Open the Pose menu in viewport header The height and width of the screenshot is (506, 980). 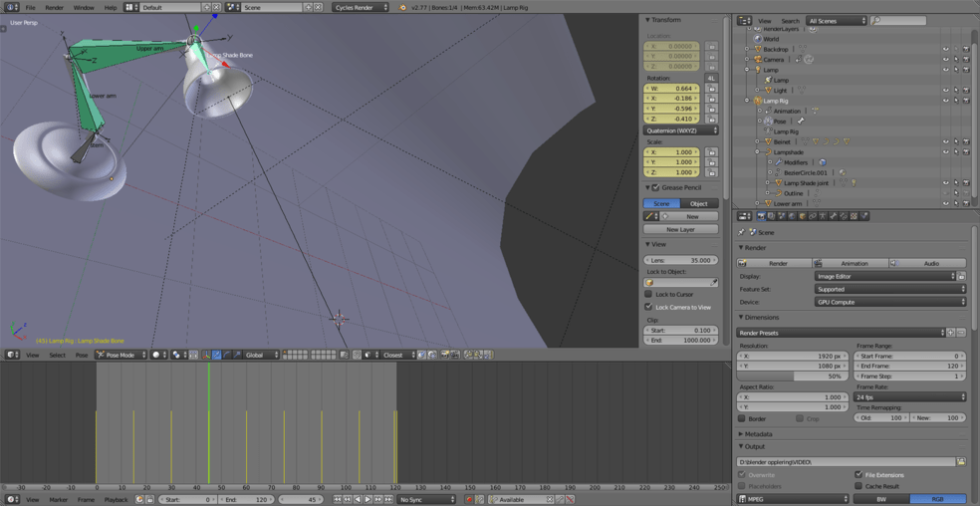82,355
